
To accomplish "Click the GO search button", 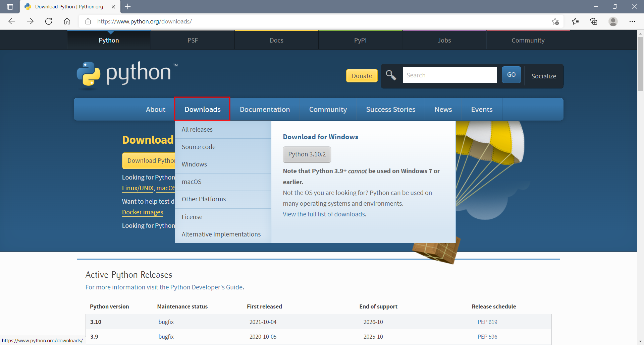I will pos(512,75).
